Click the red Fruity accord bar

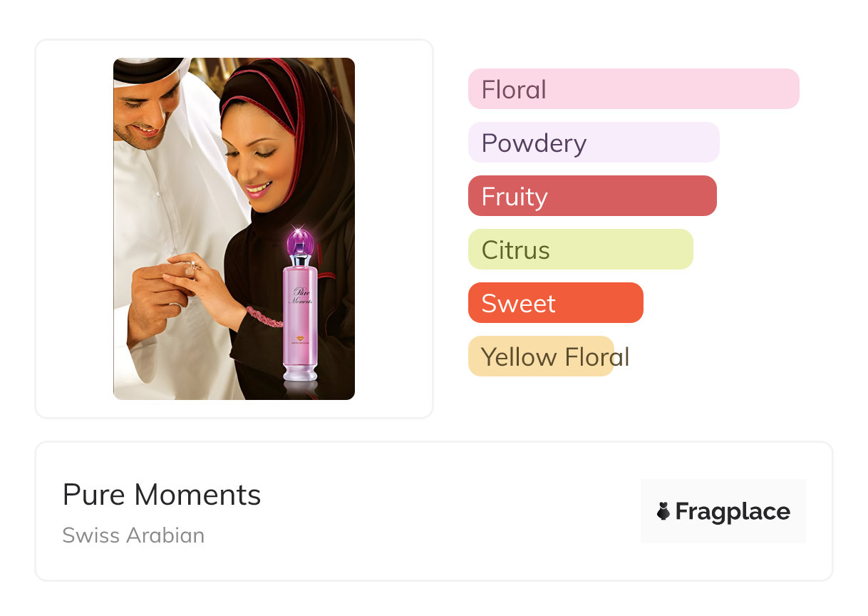coord(591,196)
